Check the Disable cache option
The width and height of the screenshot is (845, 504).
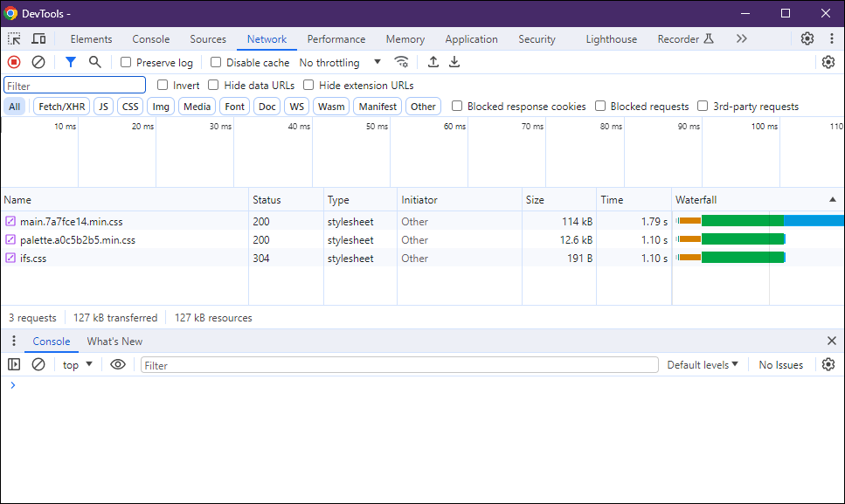tap(216, 63)
